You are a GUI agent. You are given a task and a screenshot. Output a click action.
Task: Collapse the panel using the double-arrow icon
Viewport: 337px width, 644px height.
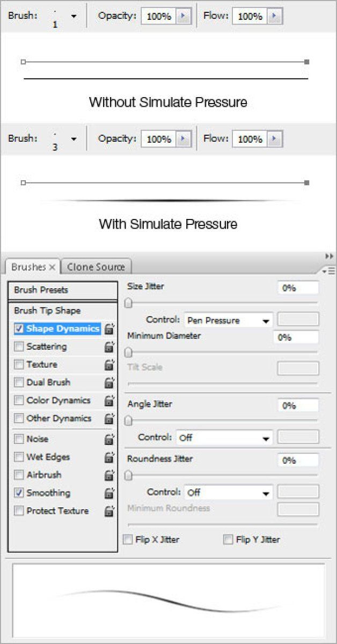coord(329,256)
